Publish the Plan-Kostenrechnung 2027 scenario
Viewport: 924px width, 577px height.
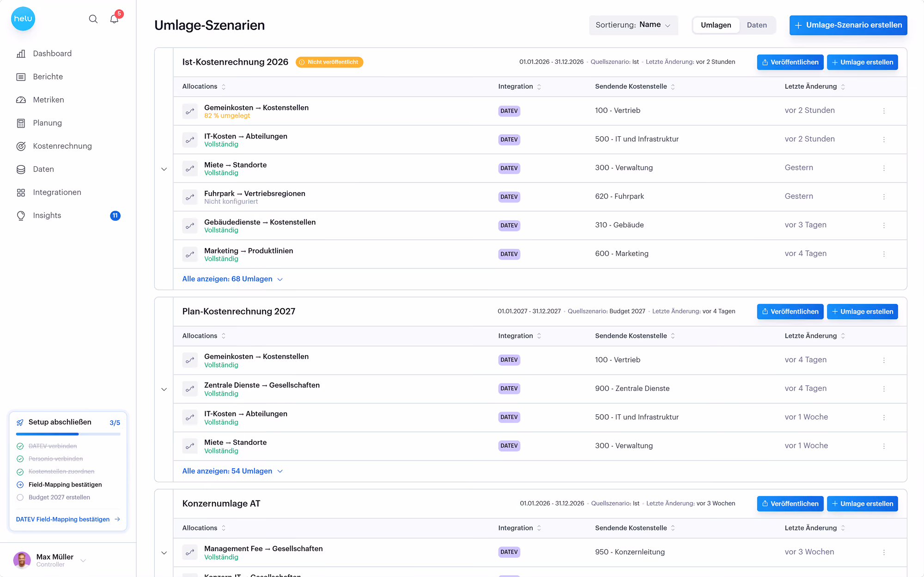(790, 311)
